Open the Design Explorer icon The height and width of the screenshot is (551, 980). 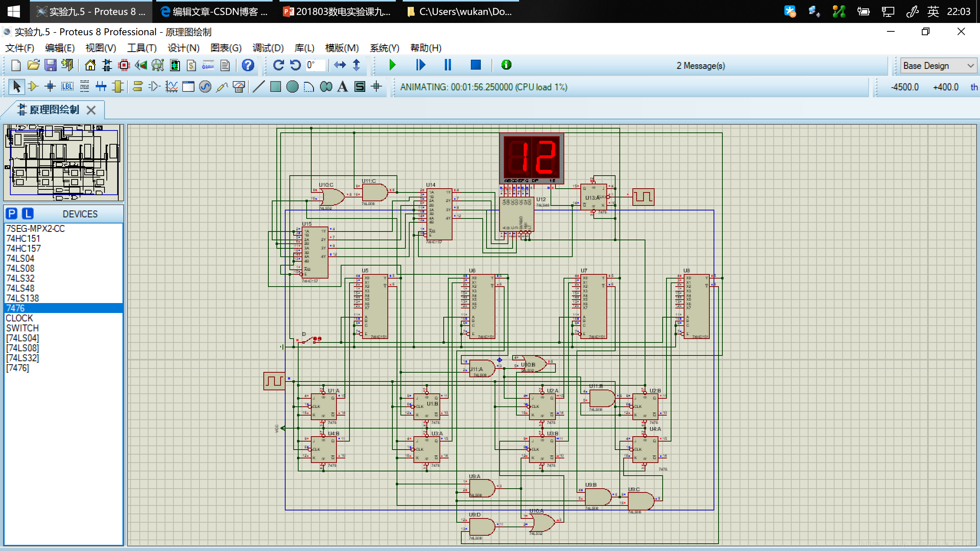click(175, 65)
